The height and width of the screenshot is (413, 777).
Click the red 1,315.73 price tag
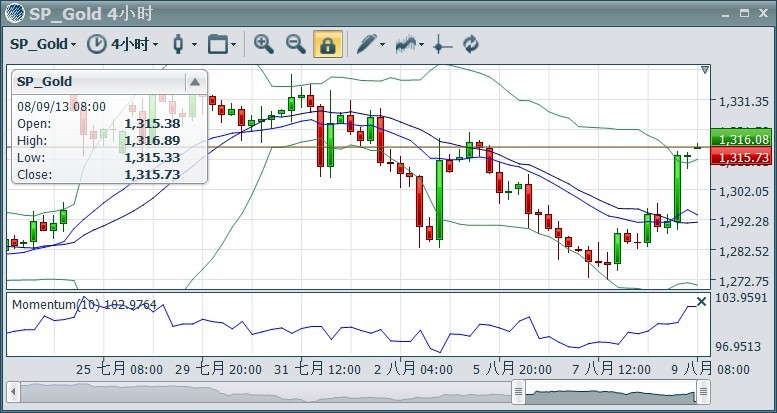pos(740,157)
